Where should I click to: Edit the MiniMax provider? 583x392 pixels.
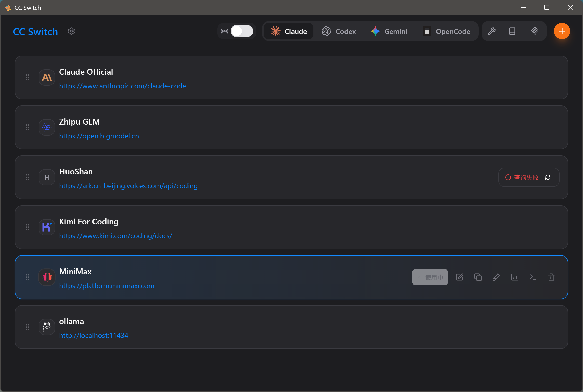[460, 277]
